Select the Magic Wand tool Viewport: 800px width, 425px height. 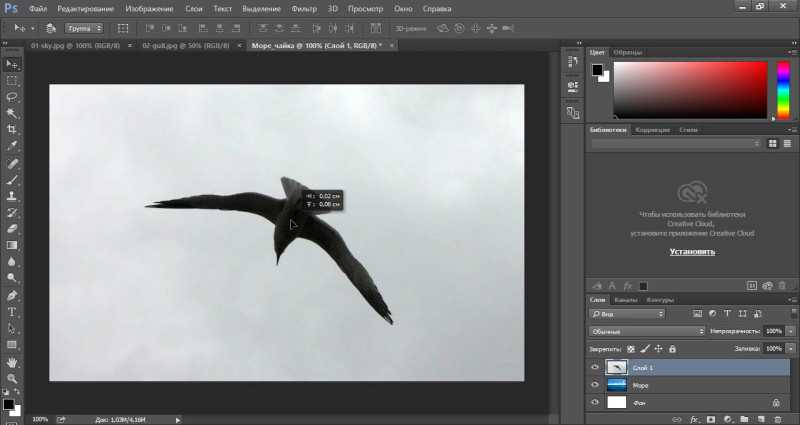click(12, 113)
